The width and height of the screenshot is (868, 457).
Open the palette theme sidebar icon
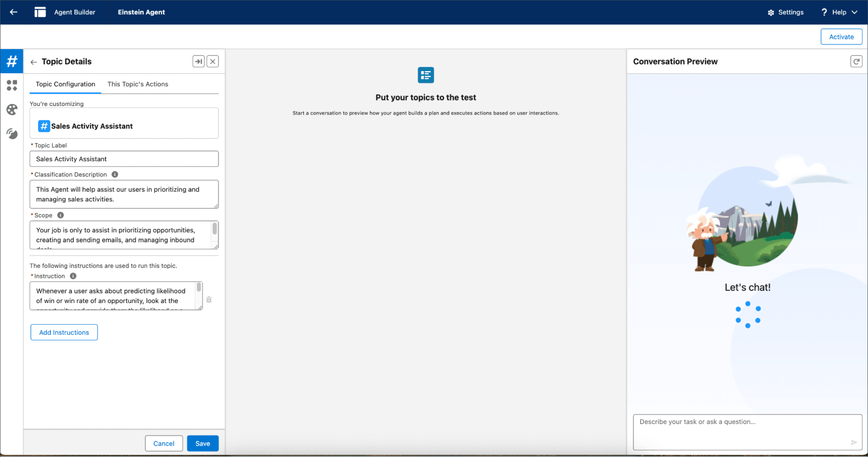(x=12, y=109)
